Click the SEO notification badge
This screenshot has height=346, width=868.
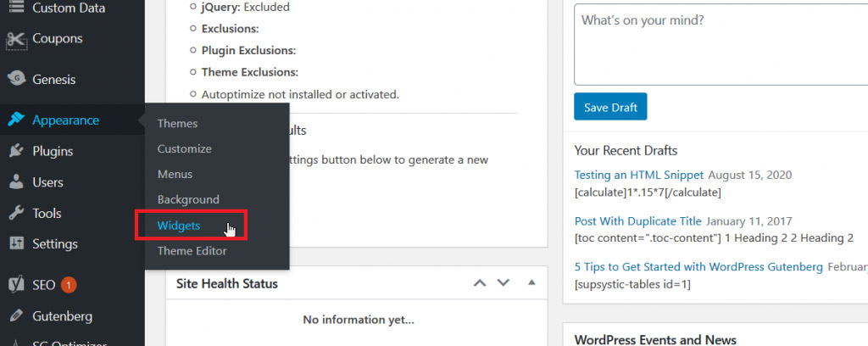[69, 285]
